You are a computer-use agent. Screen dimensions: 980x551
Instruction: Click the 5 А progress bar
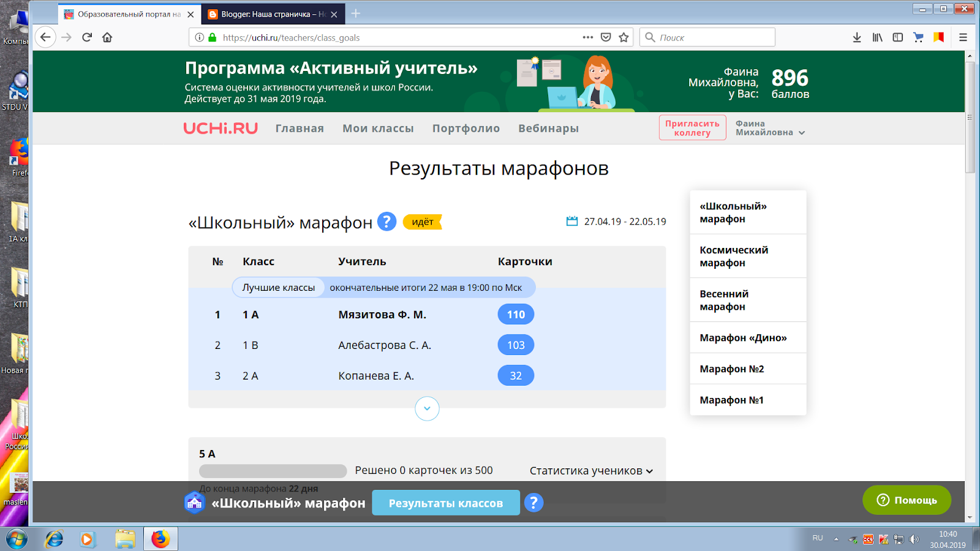(x=273, y=471)
